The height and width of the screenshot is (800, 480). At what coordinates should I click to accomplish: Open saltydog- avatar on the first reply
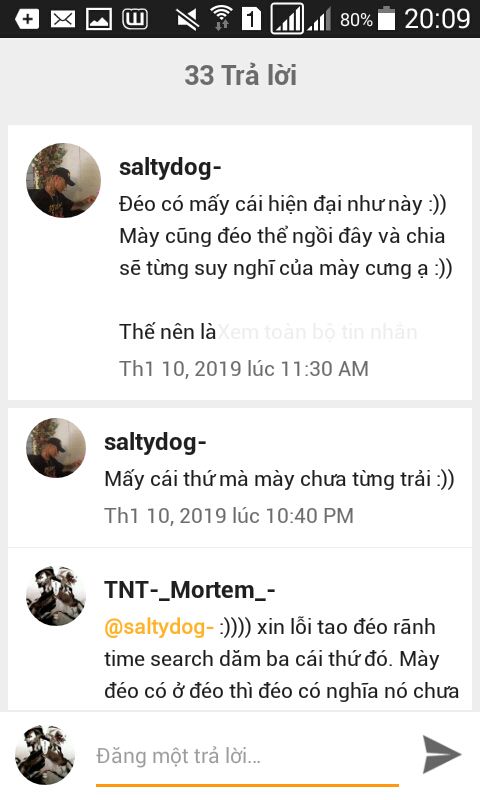63,181
